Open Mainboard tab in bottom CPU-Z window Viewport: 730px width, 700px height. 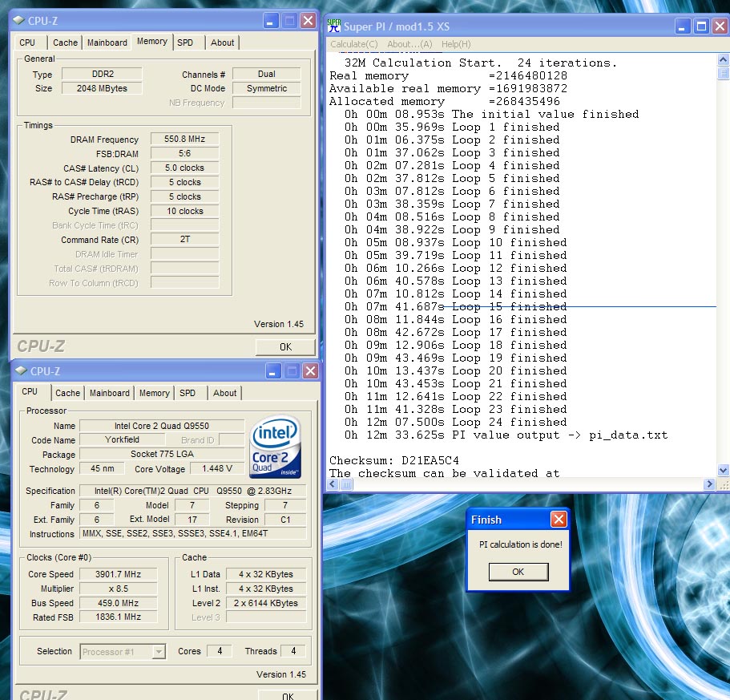110,393
